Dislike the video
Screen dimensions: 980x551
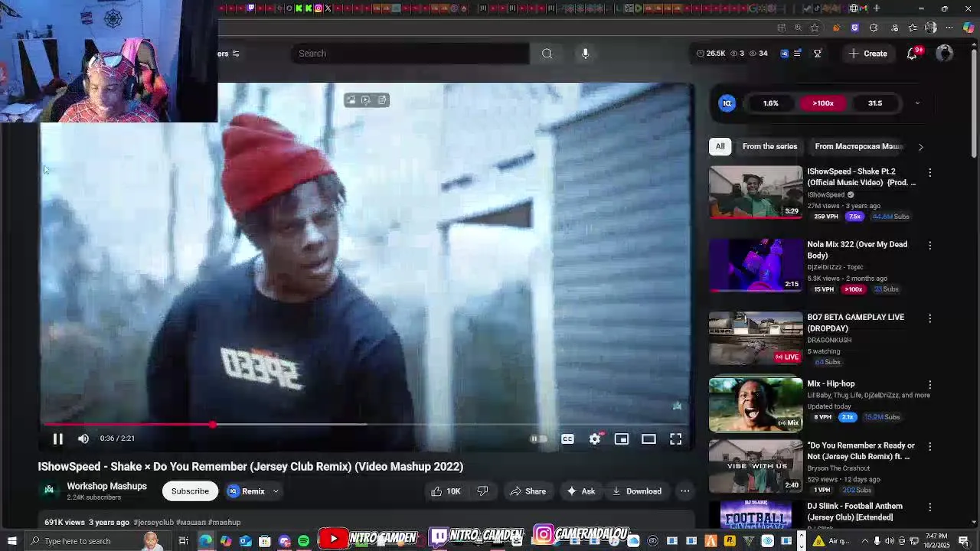click(482, 491)
